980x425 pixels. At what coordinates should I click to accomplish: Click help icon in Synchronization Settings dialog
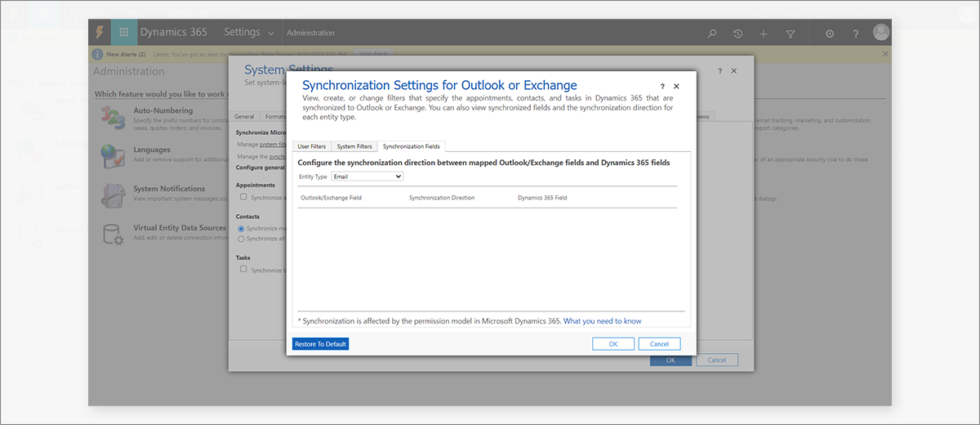662,86
